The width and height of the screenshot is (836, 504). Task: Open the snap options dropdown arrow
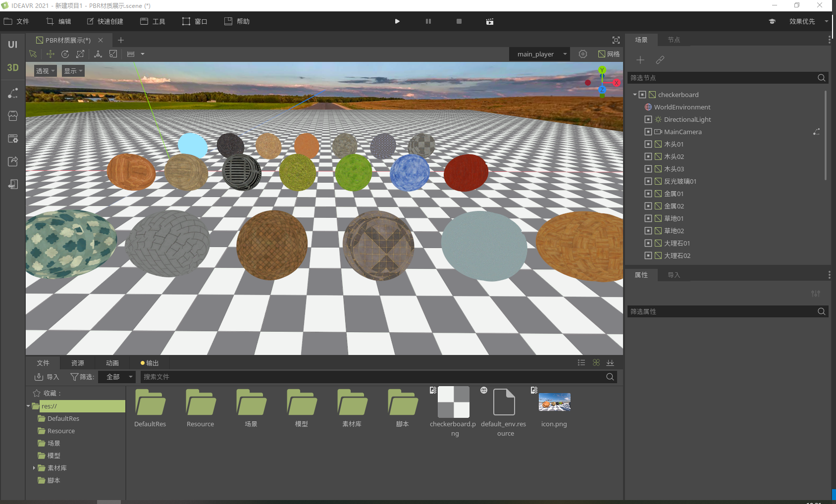coord(143,54)
